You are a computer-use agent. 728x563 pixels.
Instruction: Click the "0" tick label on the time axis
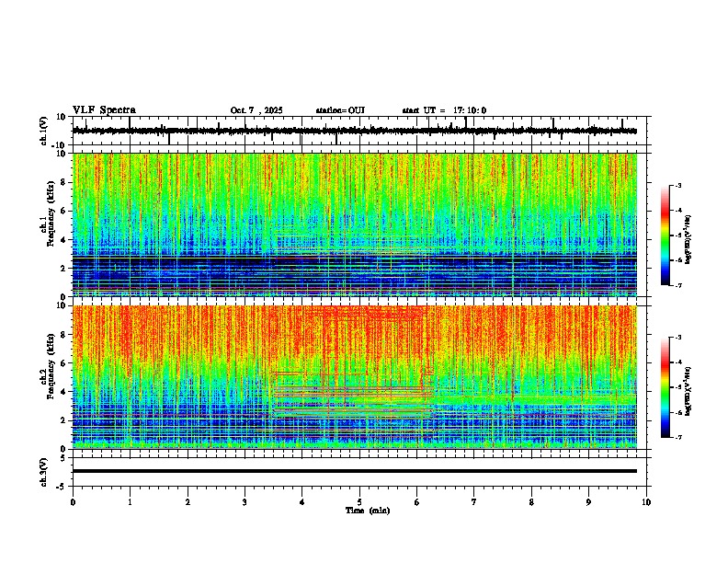(x=73, y=502)
